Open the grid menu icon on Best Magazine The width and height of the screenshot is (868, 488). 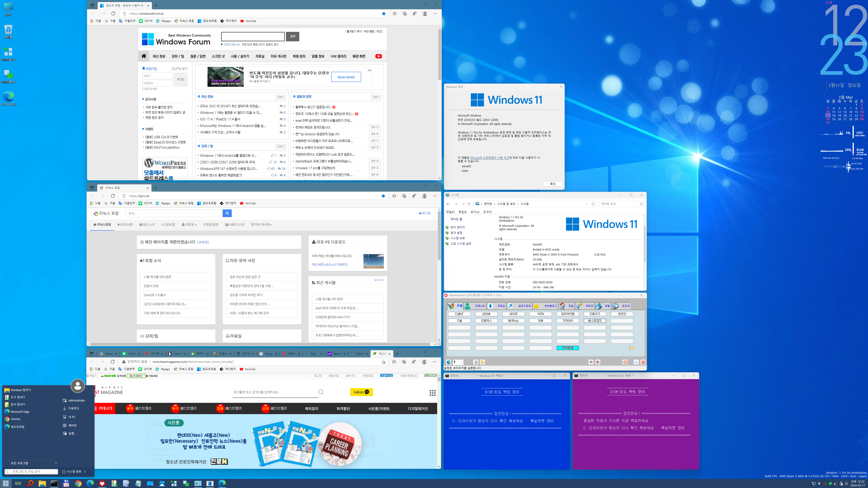433,393
